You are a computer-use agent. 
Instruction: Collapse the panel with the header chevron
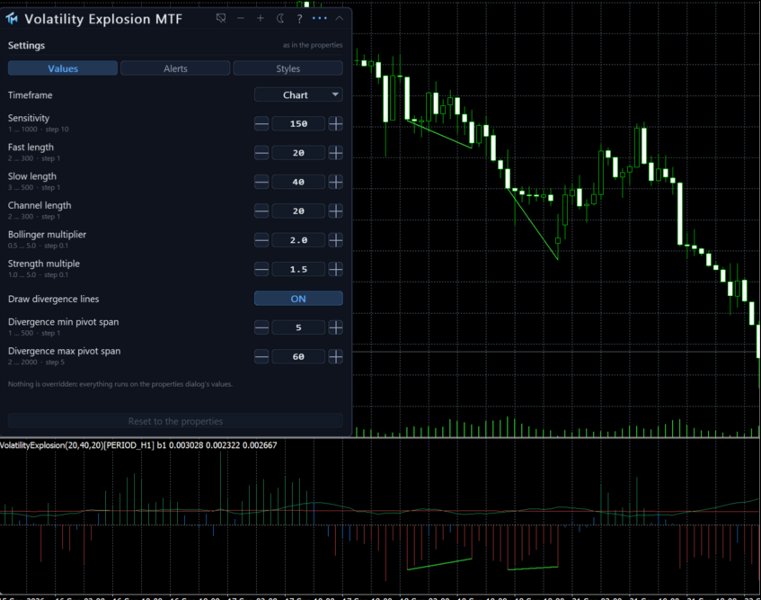point(339,18)
